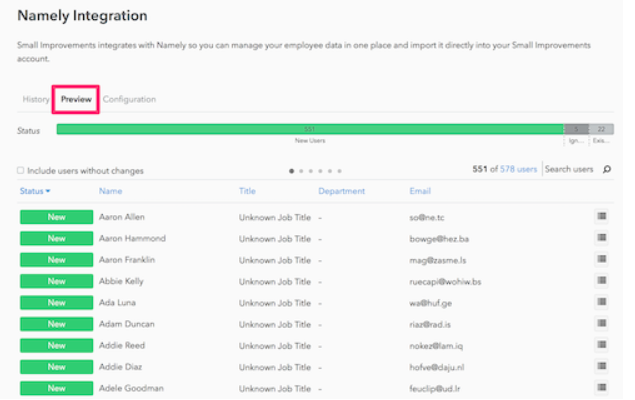Viewport: 635px width, 400px height.
Task: Switch to the History tab
Action: 36,99
